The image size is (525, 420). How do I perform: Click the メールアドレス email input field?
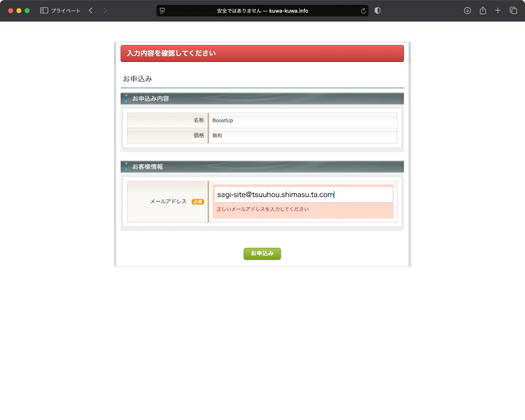point(304,195)
